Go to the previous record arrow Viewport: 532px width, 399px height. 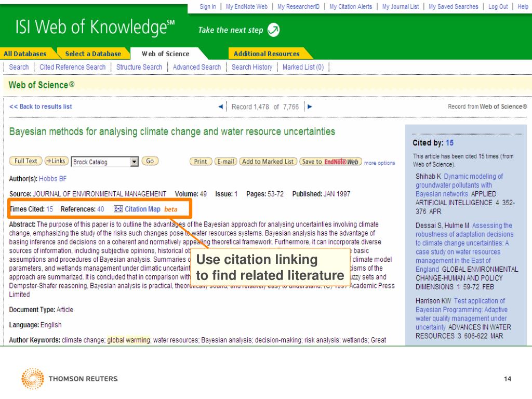[220, 107]
